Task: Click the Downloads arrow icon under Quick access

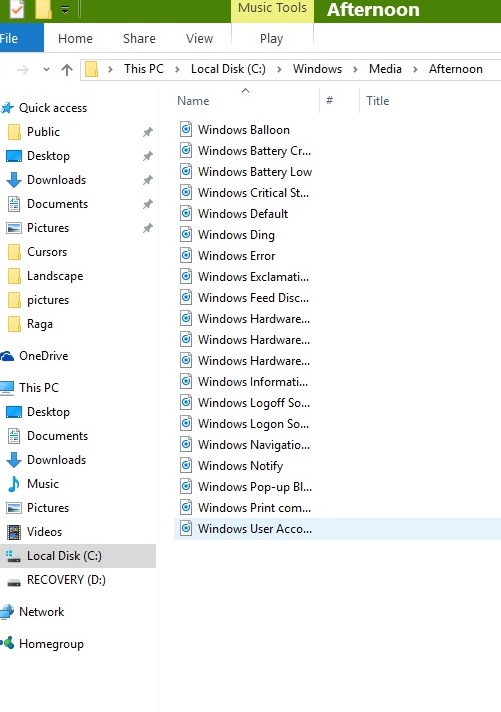Action: [x=14, y=180]
